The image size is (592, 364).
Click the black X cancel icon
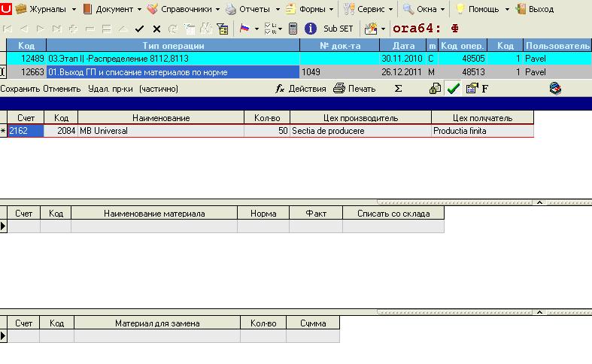(x=156, y=29)
